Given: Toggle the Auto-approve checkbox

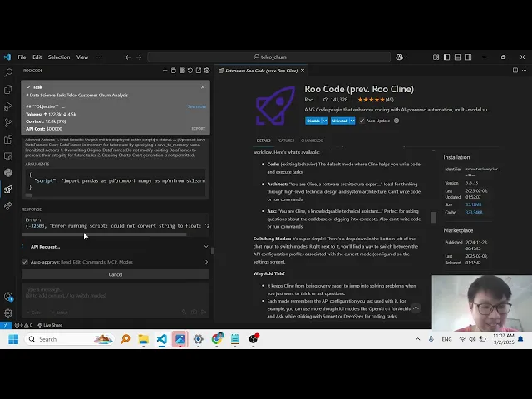Looking at the screenshot, I should pyautogui.click(x=25, y=262).
